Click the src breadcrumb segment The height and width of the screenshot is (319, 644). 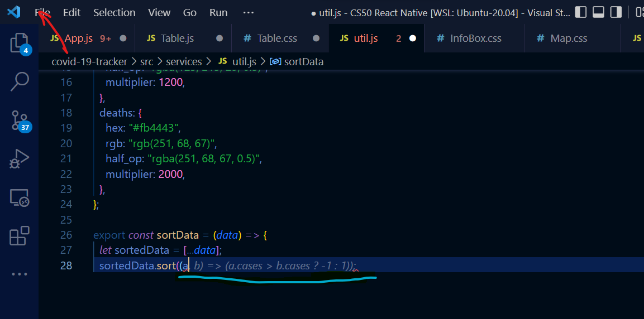(x=147, y=62)
